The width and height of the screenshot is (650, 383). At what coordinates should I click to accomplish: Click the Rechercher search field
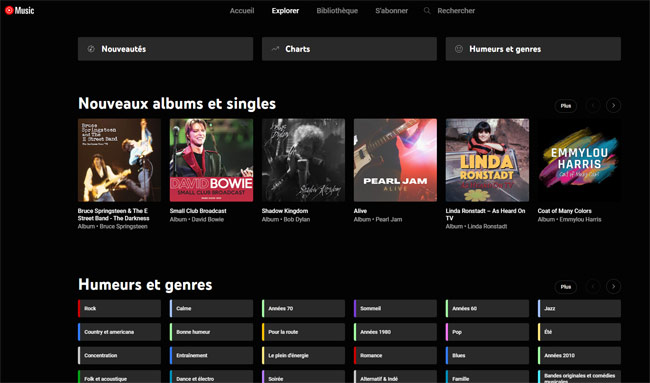coord(456,11)
